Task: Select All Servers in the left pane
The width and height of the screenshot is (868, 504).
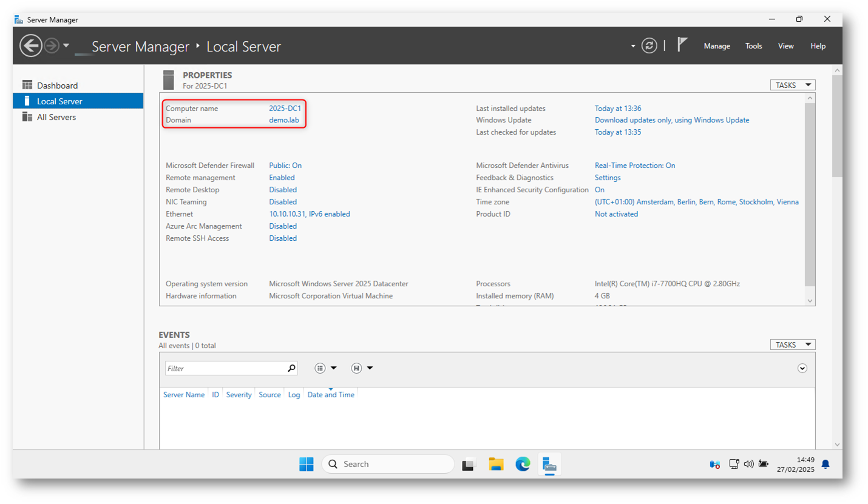Action: [78, 117]
